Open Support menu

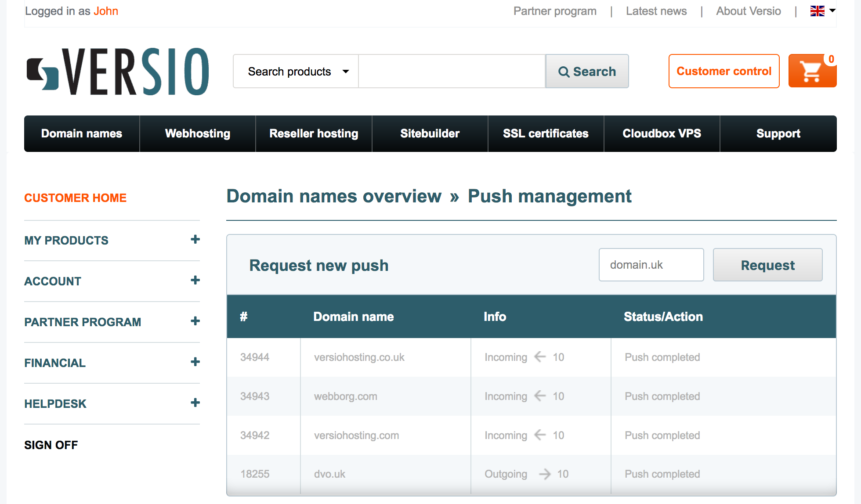pyautogui.click(x=778, y=133)
